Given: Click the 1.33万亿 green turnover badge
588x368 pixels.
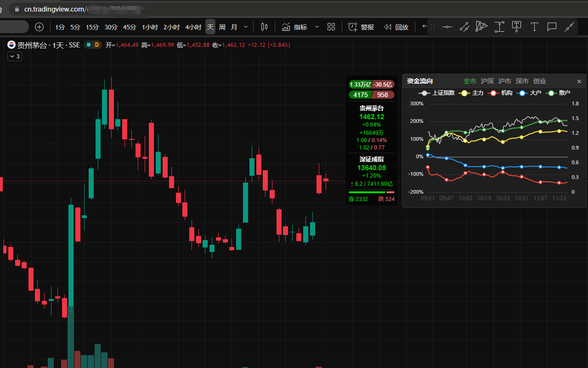Looking at the screenshot, I should [360, 85].
